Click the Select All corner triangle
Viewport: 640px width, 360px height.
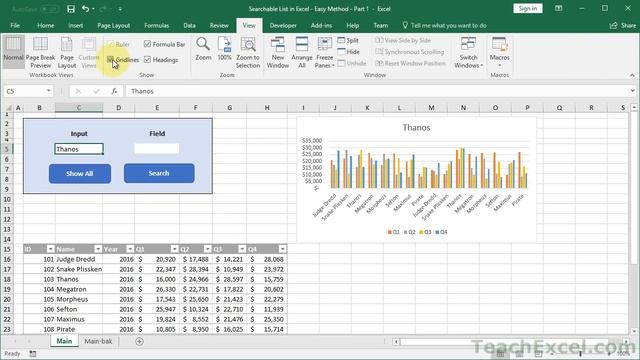8,108
